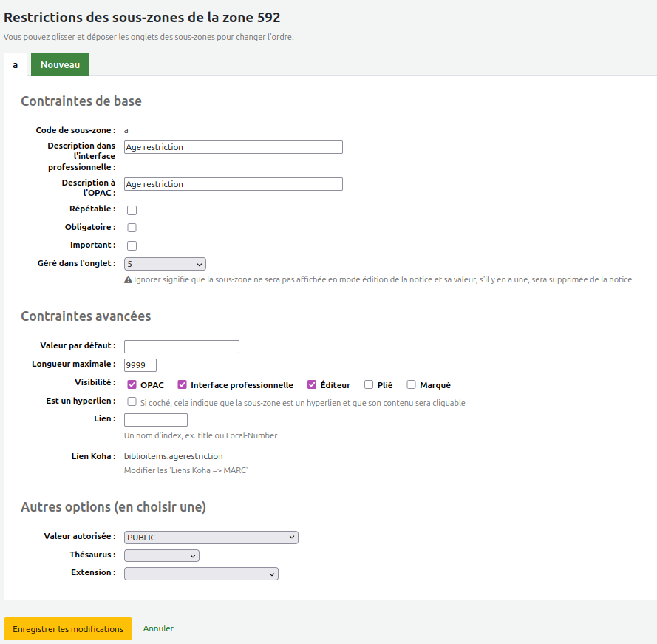This screenshot has width=657, height=644.
Task: Click the Annuler link
Action: pos(158,628)
